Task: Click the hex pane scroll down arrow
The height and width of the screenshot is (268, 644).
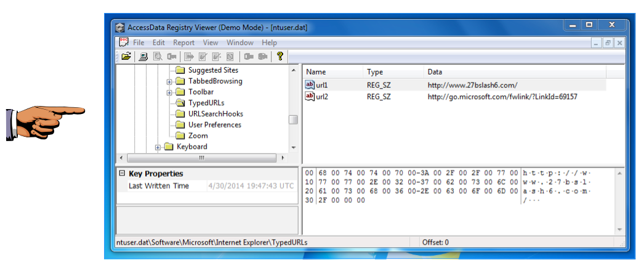Action: [619, 230]
